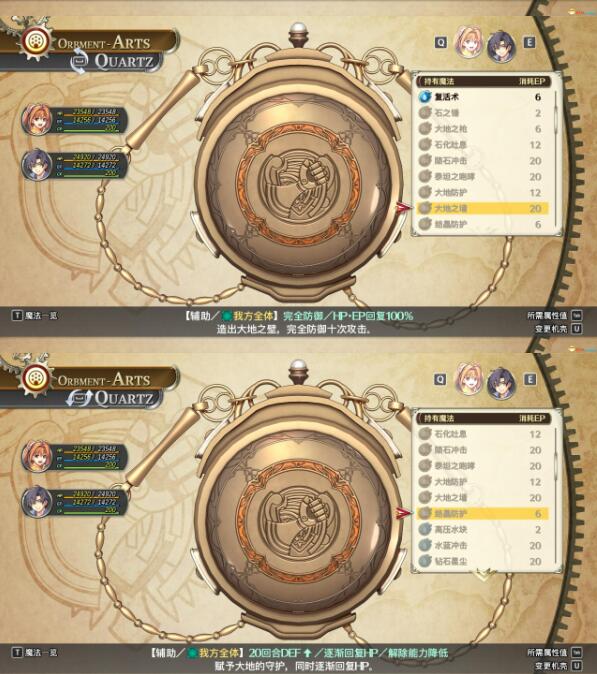Select the orange-haired girl portrait in the upper party list

coord(37,119)
